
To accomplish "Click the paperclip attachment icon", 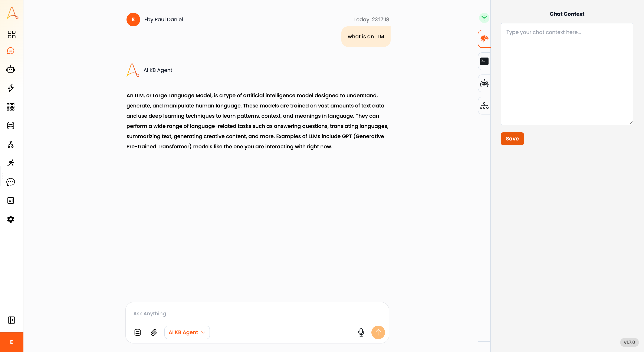I will [x=154, y=332].
